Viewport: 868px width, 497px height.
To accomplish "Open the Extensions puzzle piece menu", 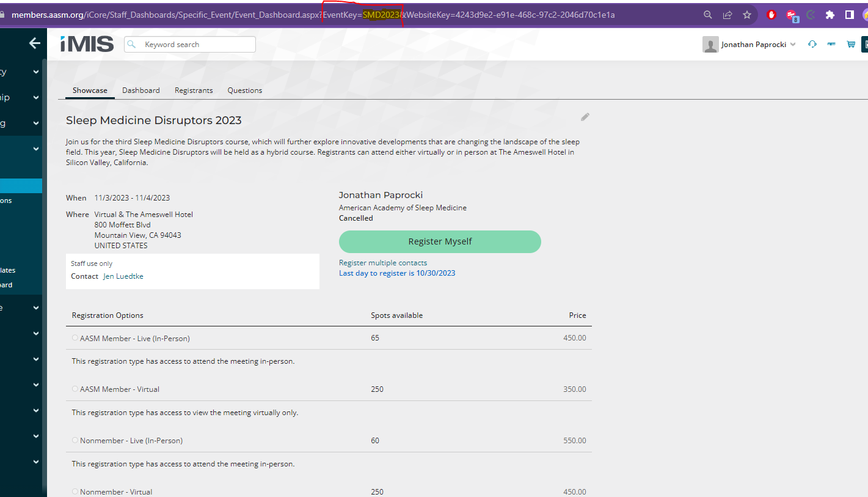I will (x=830, y=15).
